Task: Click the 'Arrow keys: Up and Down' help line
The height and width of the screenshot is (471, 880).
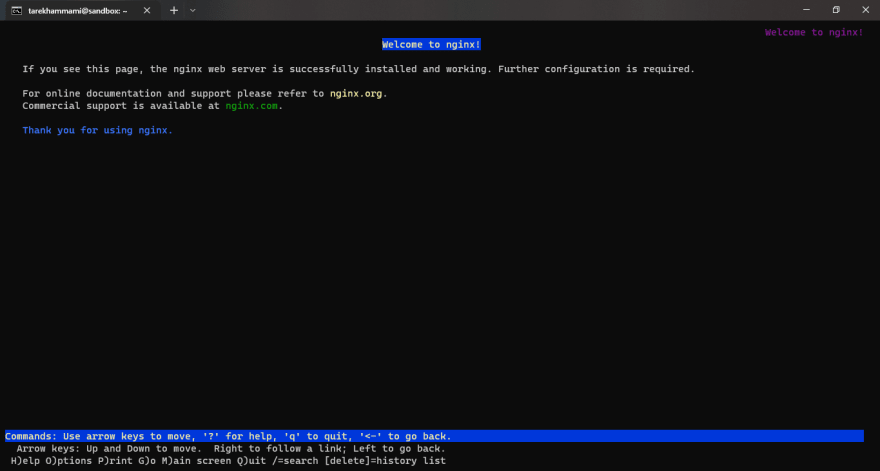Action: coord(231,449)
